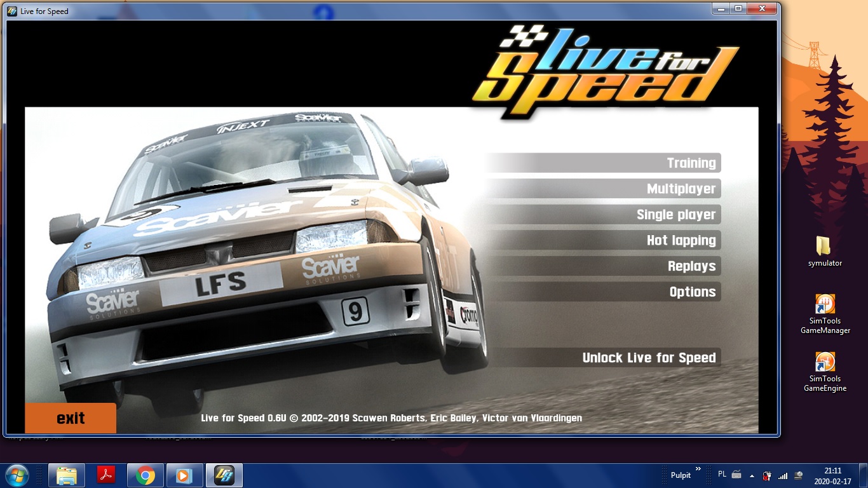Image resolution: width=868 pixels, height=488 pixels.
Task: Go to Replays in the menu
Action: 604,266
